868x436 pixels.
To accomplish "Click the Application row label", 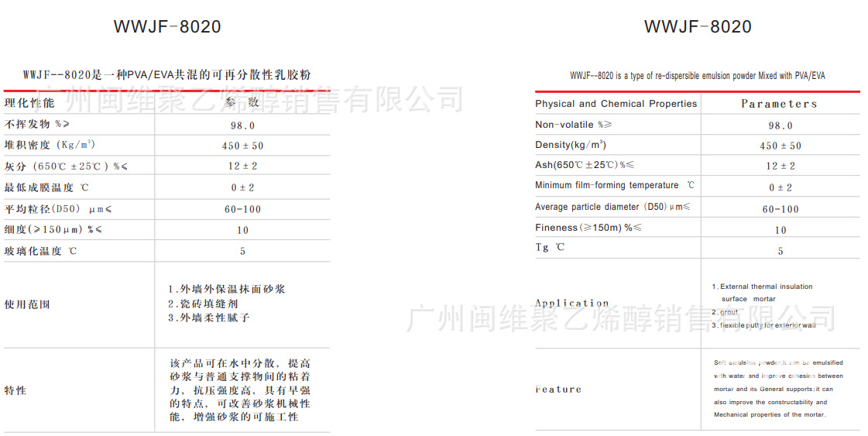I will (x=572, y=303).
